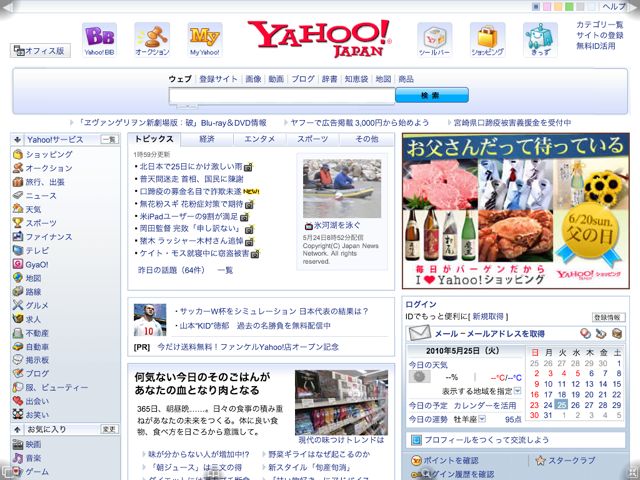640x480 pixels.
Task: Open the 新規取得 ID link
Action: 489,317
